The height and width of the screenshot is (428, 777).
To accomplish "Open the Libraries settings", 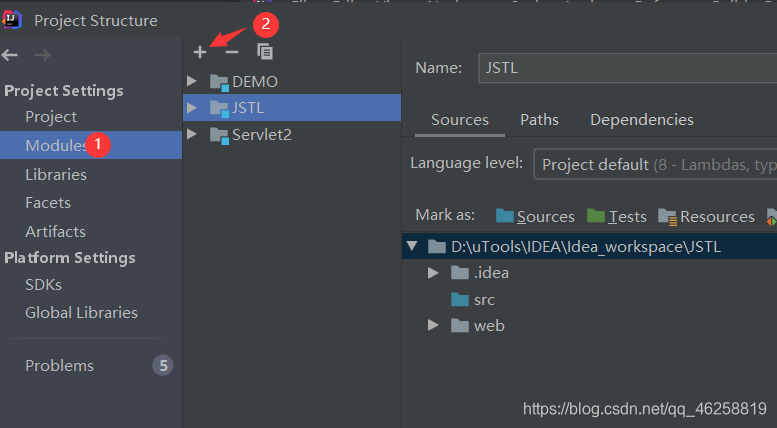I will point(56,174).
